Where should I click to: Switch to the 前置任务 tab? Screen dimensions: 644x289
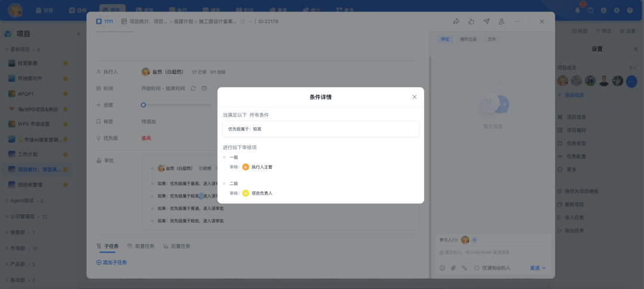click(x=141, y=246)
